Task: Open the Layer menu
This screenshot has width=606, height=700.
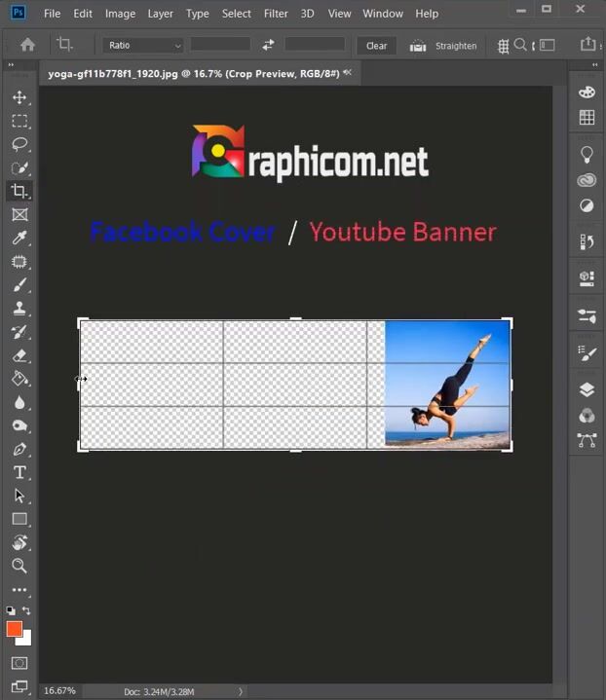Action: coord(160,14)
